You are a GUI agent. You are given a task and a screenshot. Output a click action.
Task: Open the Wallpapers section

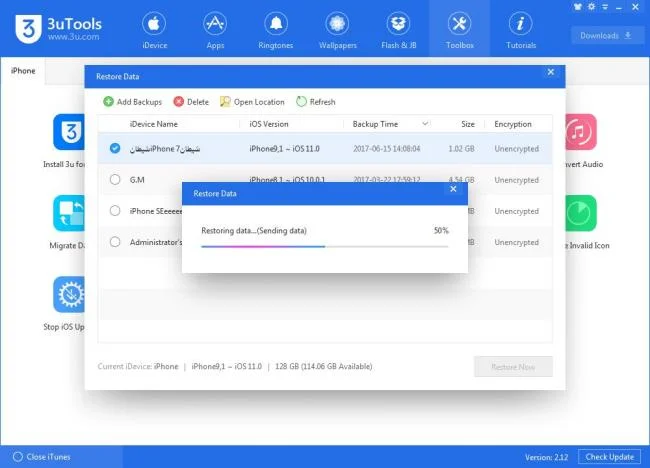337,30
